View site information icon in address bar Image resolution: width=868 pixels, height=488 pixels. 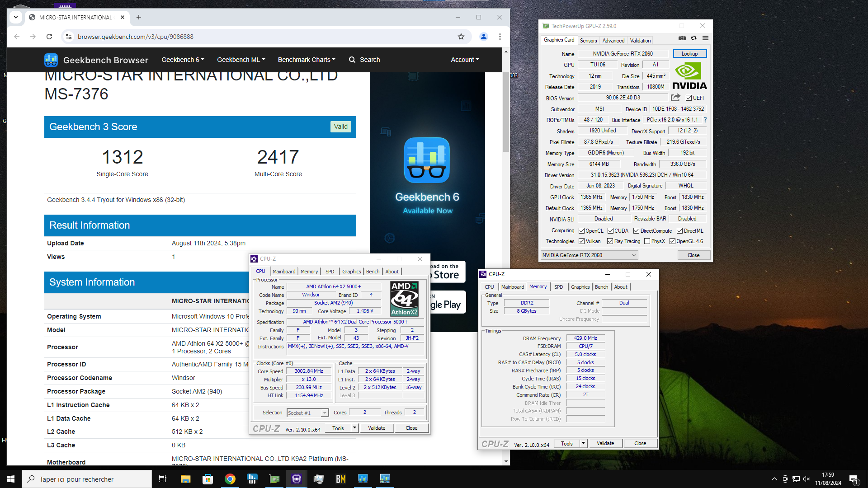69,37
